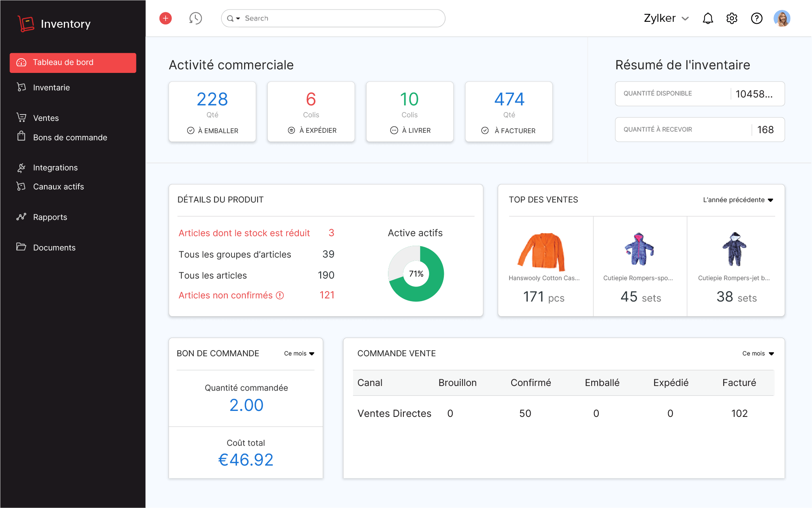The height and width of the screenshot is (508, 812).
Task: Click info icon beside Articles non confirmés
Action: pyautogui.click(x=280, y=296)
